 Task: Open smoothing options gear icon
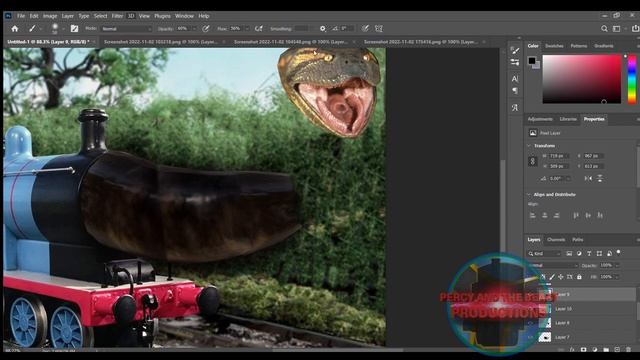323,29
